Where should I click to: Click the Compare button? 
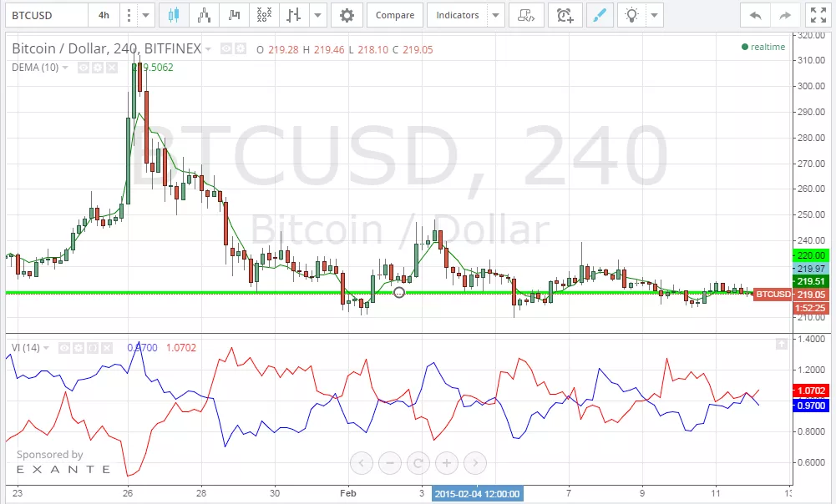[394, 15]
